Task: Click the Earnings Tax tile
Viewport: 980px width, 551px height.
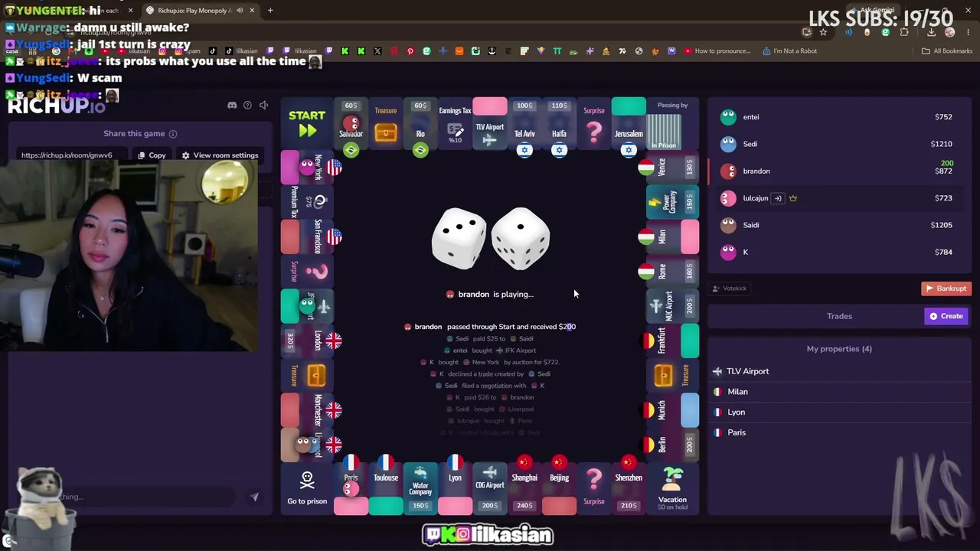Action: (455, 123)
